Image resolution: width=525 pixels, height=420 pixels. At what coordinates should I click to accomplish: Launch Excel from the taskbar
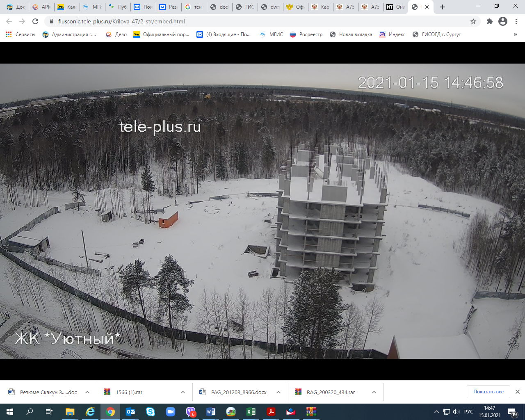pos(251,412)
